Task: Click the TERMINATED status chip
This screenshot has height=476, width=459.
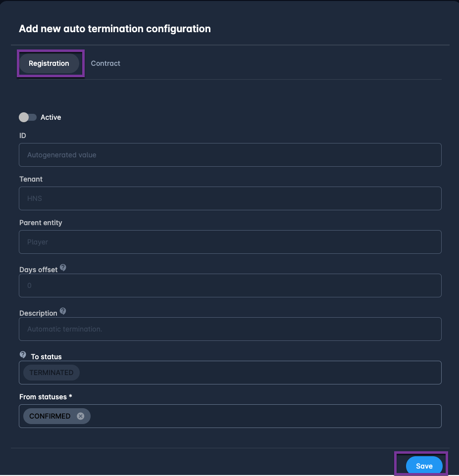Action: pyautogui.click(x=51, y=373)
